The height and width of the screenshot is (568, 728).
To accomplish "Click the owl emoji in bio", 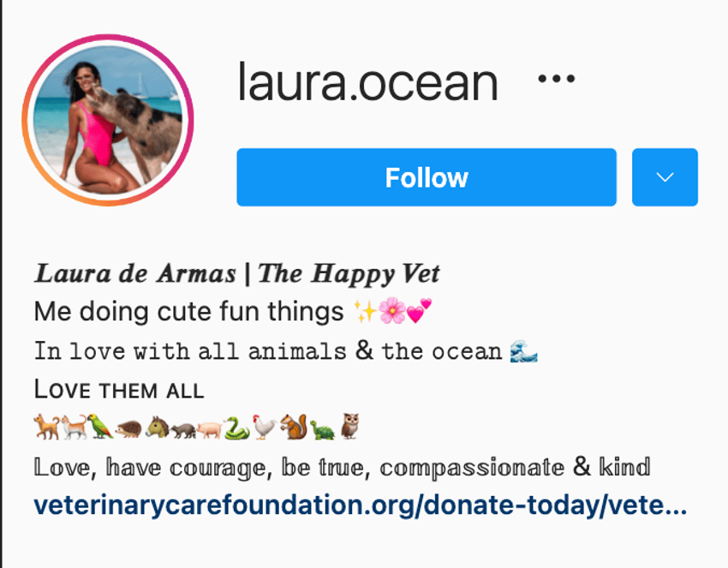I will [x=349, y=427].
